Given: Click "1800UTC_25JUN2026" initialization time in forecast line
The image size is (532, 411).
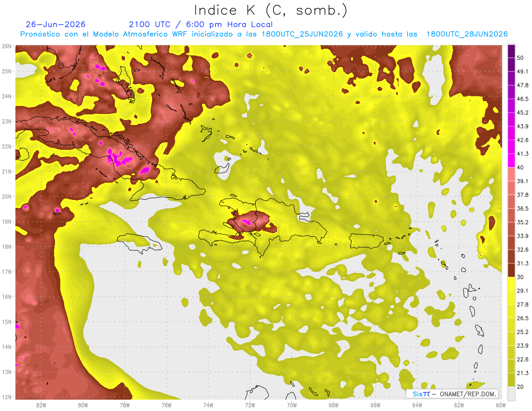Looking at the screenshot, I should click(x=302, y=34).
